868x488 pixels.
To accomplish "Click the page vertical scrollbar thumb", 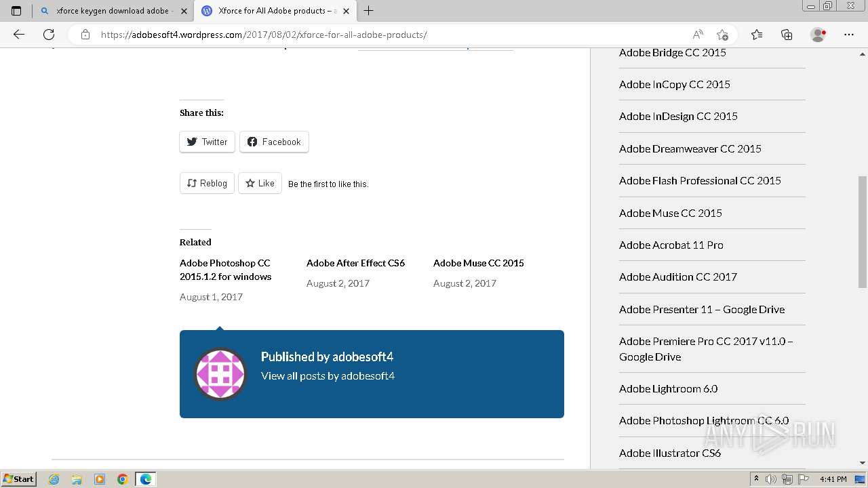I will (862, 232).
